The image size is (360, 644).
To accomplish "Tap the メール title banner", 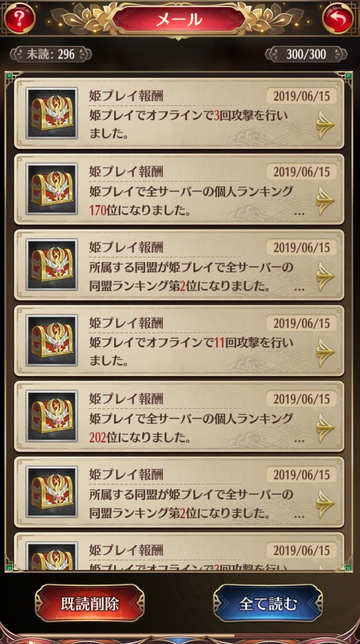I will (179, 19).
